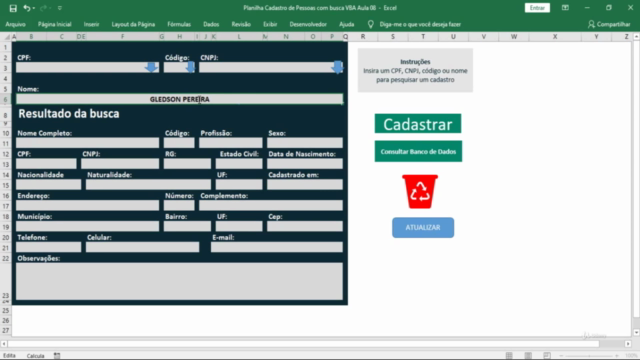Click the horizontal scrollbar left arrow

(4, 344)
